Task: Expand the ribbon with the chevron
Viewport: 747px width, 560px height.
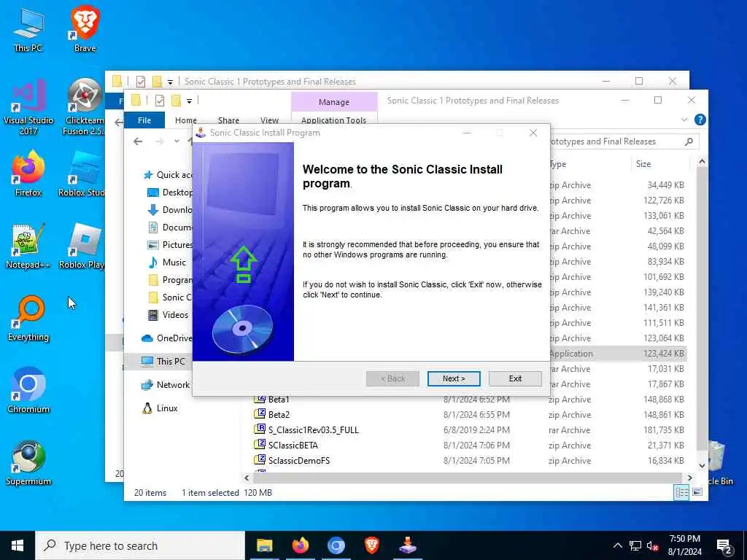Action: pos(684,120)
